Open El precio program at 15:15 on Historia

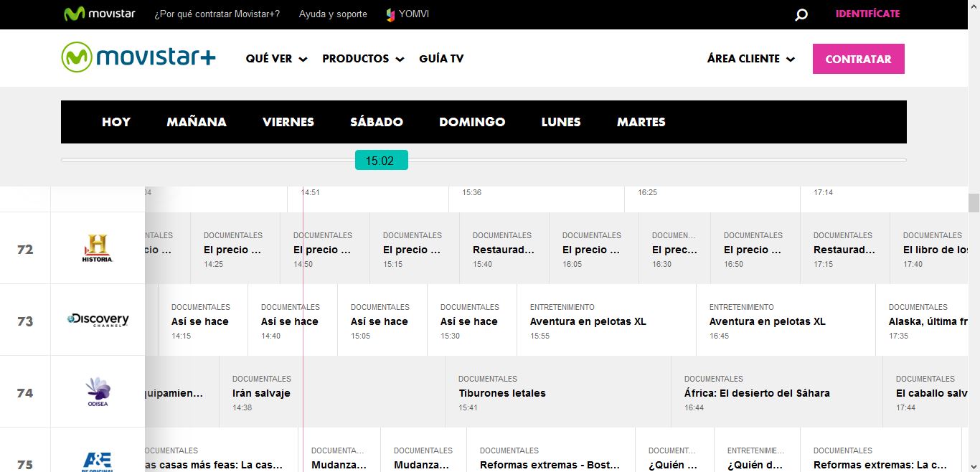(415, 248)
